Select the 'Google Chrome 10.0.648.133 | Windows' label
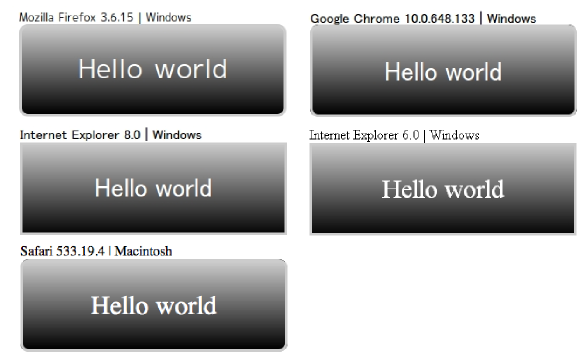Viewport: 585px width, 360px height. click(423, 18)
